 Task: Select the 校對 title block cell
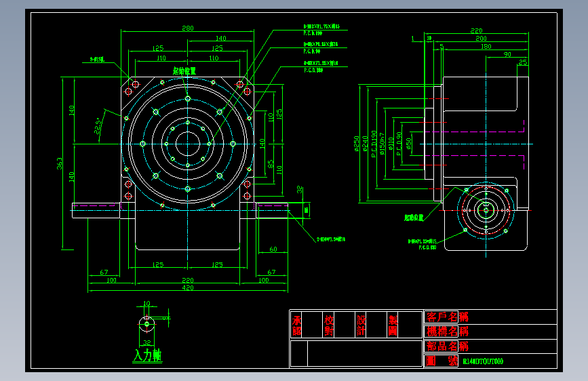329,325
